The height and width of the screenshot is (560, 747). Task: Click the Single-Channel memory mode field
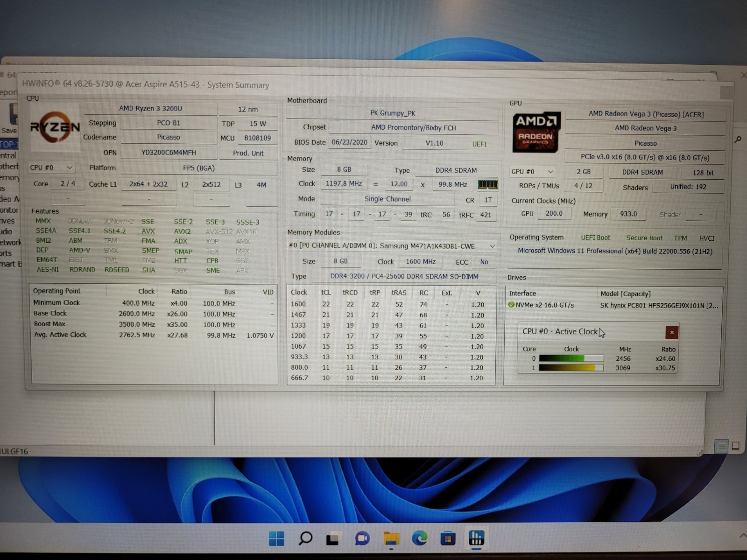tap(388, 199)
